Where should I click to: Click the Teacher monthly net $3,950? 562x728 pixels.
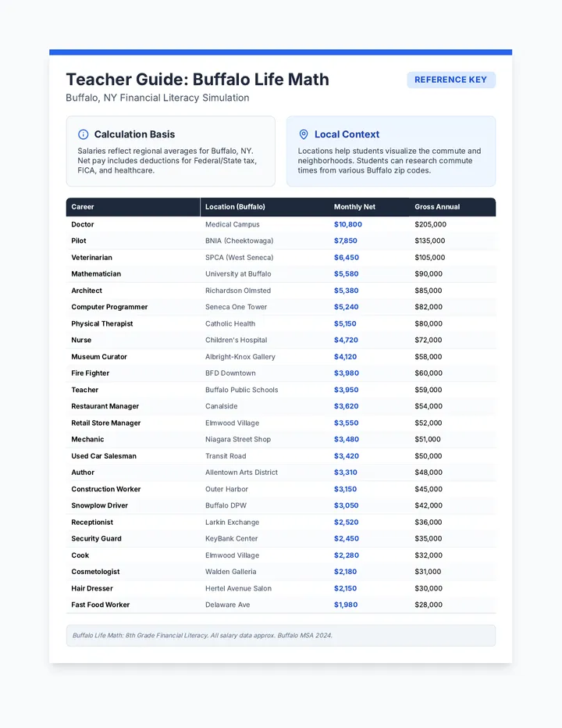click(347, 390)
